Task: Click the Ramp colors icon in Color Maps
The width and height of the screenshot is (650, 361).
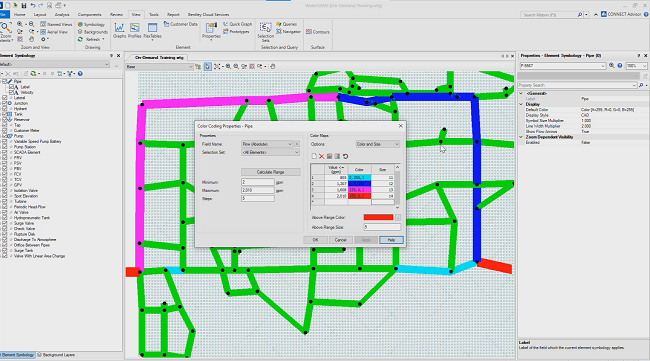Action: (x=337, y=156)
